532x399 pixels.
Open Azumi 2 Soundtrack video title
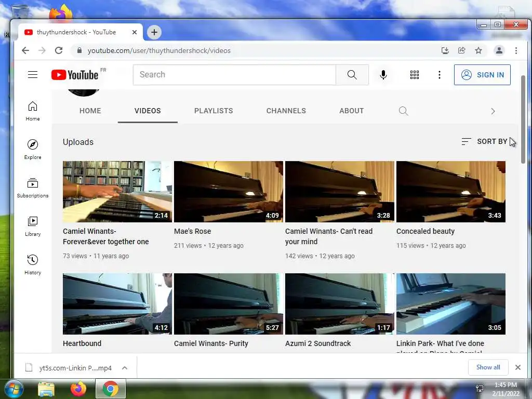tap(318, 343)
